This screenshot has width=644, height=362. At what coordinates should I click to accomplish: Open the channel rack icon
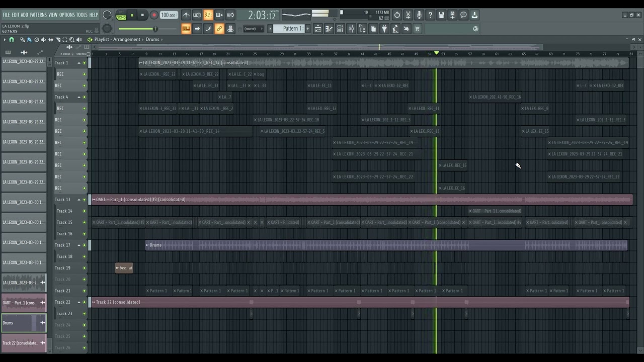click(x=340, y=29)
